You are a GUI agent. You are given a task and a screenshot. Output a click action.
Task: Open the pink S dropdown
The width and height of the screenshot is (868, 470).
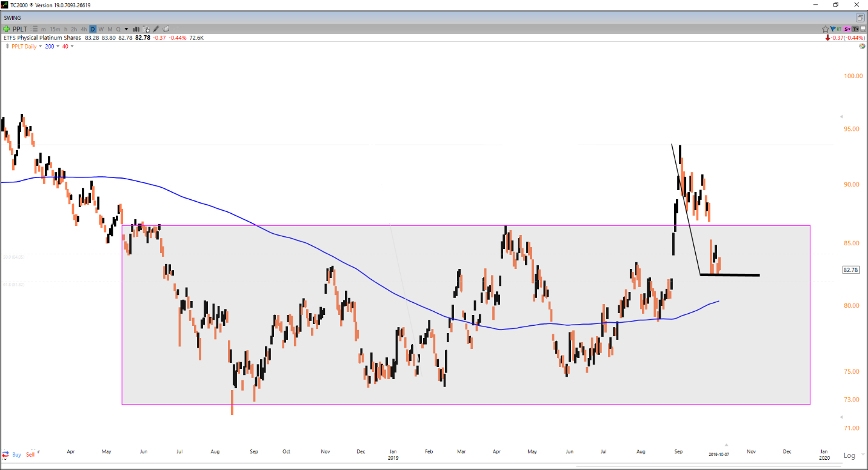coord(847,29)
